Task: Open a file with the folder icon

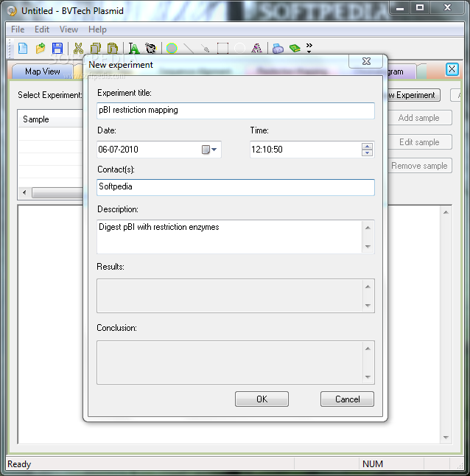Action: (x=40, y=49)
